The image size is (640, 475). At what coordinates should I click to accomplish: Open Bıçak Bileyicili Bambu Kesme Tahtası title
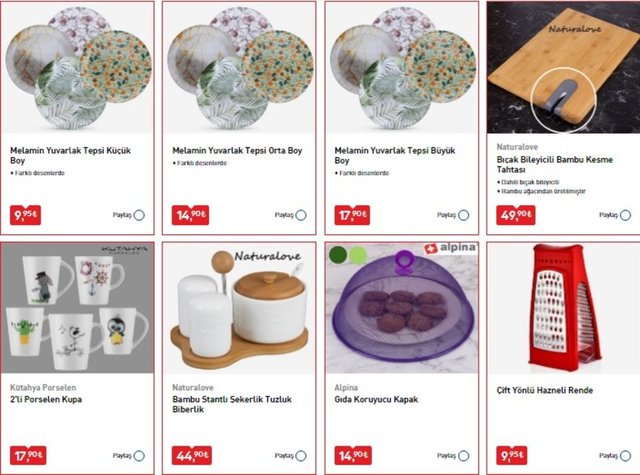pyautogui.click(x=554, y=164)
